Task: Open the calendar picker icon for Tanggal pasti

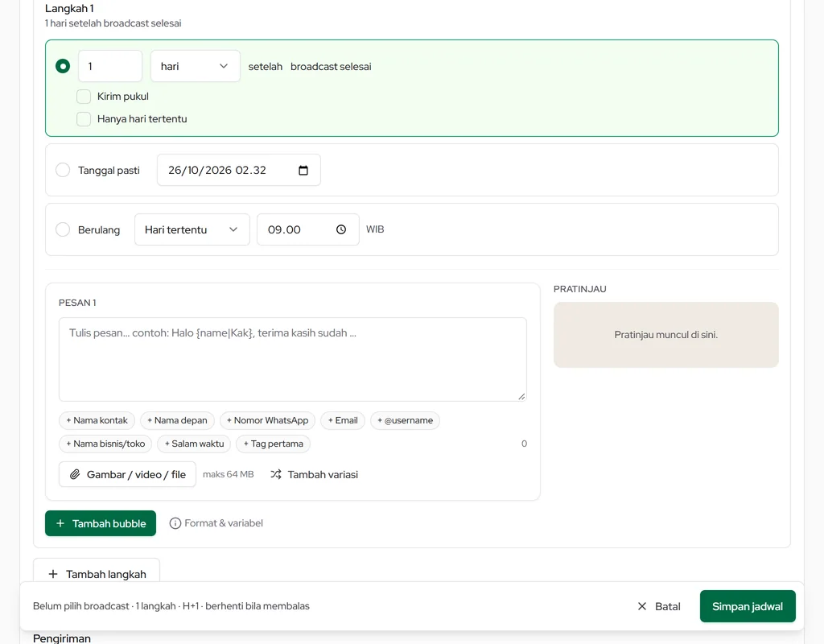Action: (x=303, y=171)
